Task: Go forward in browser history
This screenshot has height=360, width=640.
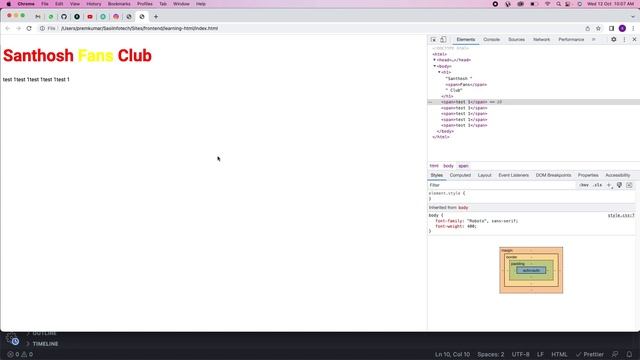Action: pos(18,29)
